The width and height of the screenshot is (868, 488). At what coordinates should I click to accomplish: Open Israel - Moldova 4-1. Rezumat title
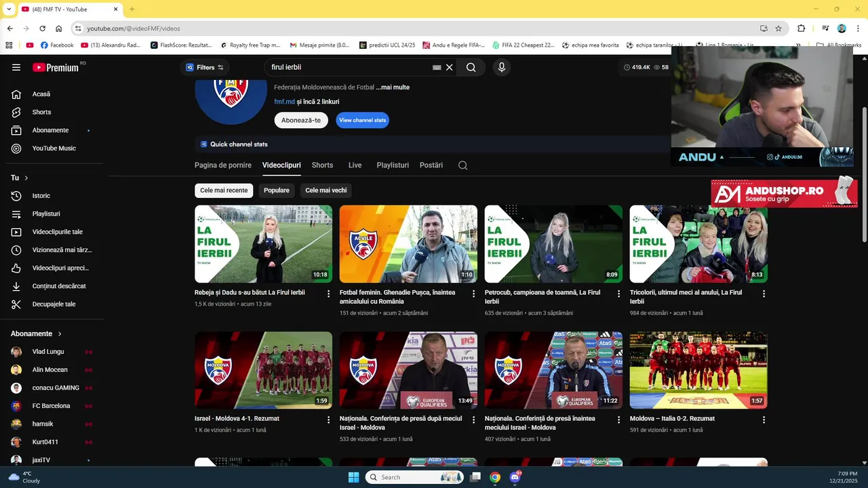pyautogui.click(x=237, y=419)
